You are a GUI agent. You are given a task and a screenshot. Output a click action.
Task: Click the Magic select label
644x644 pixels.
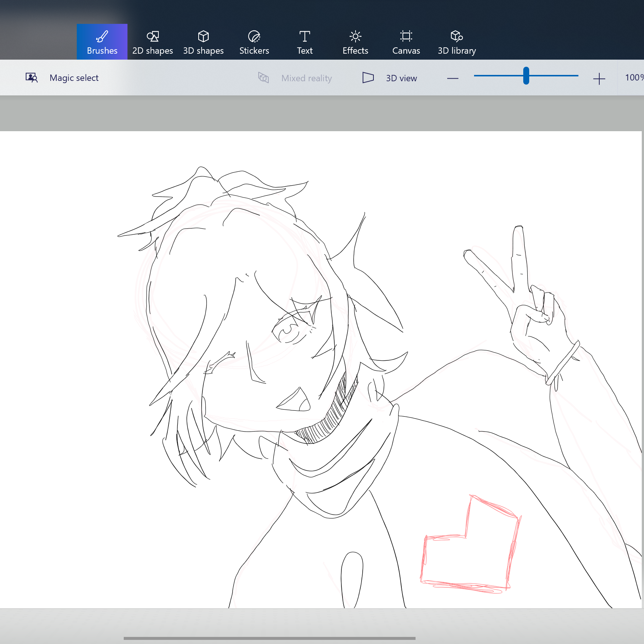(x=74, y=78)
